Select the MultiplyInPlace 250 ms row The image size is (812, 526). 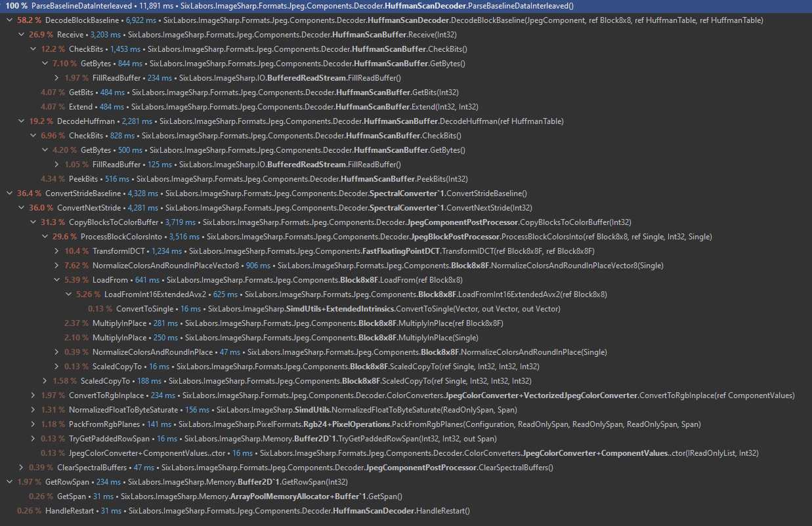coord(406,338)
